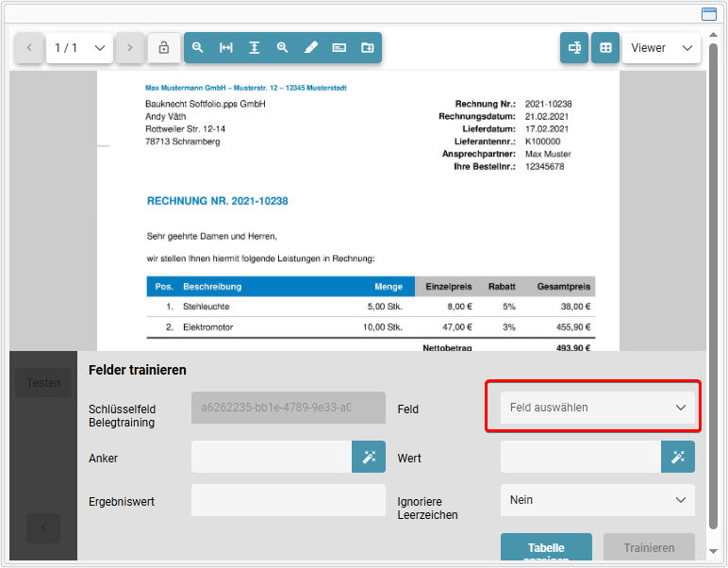Click the Gesamtpreis column header

[x=564, y=287]
